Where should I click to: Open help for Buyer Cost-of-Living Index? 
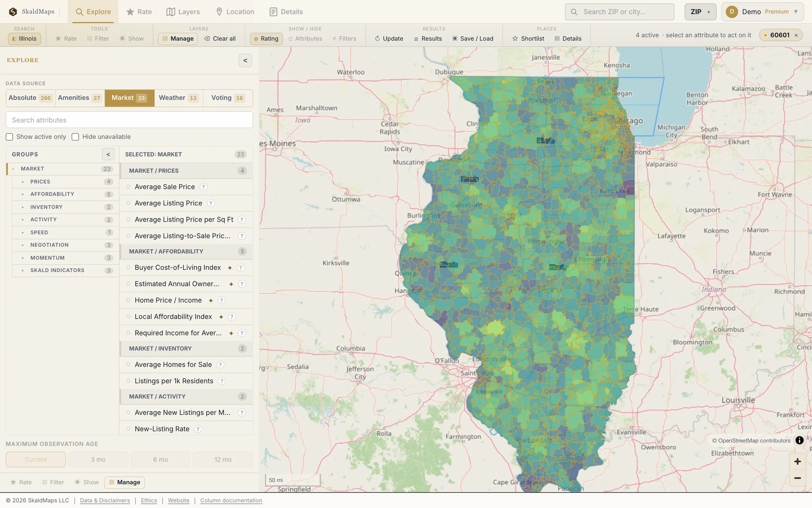point(241,267)
